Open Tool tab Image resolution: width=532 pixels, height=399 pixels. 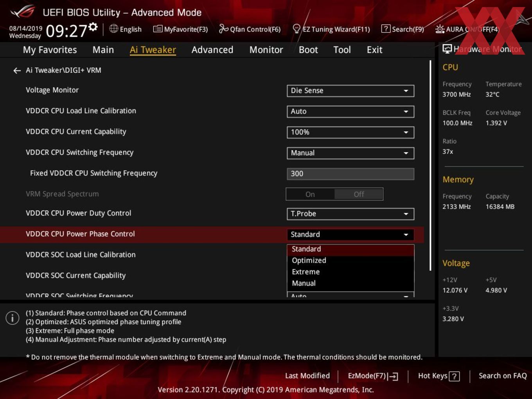[x=342, y=50]
